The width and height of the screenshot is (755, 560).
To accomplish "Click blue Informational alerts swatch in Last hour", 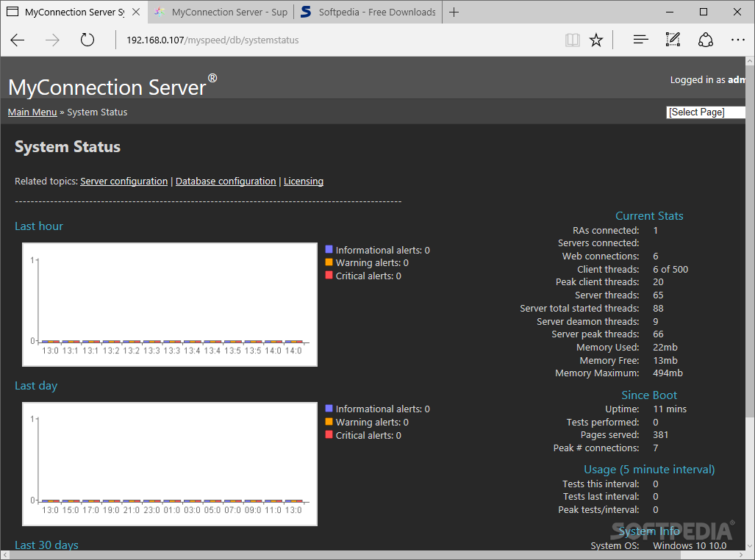I will click(x=329, y=249).
